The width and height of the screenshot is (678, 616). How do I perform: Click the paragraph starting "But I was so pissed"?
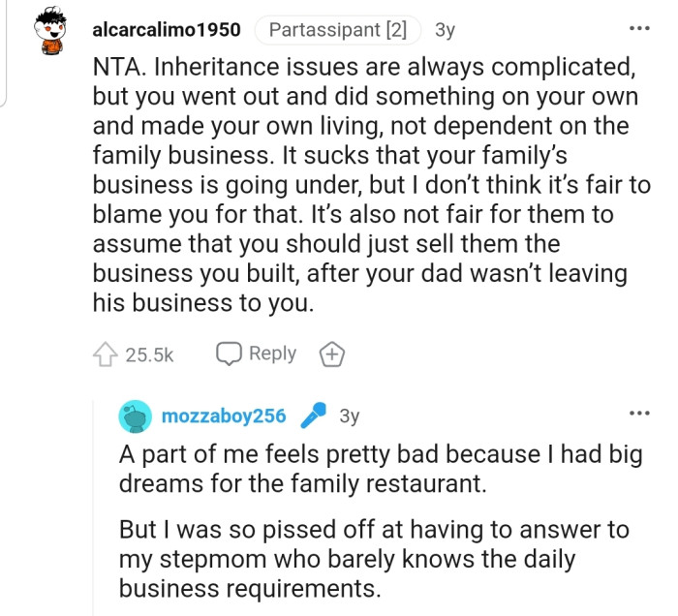click(x=373, y=558)
